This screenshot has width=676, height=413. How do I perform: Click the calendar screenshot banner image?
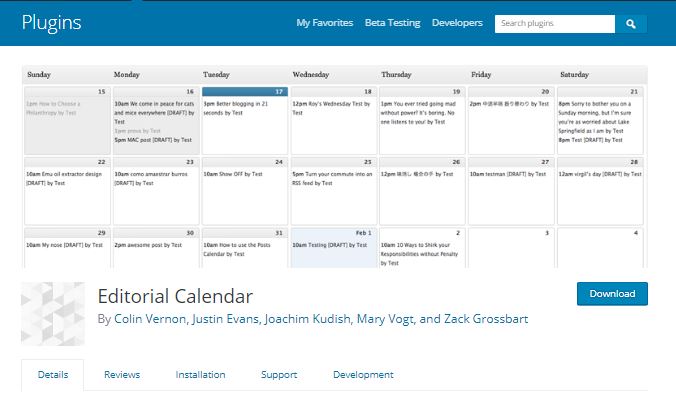click(x=335, y=166)
